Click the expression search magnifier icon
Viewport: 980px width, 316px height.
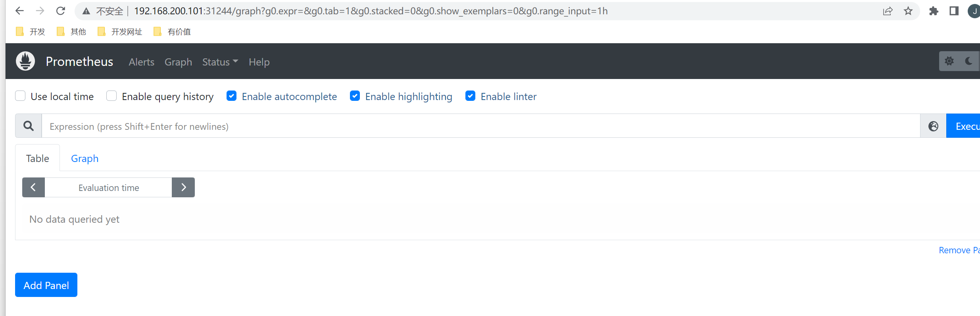[x=29, y=126]
